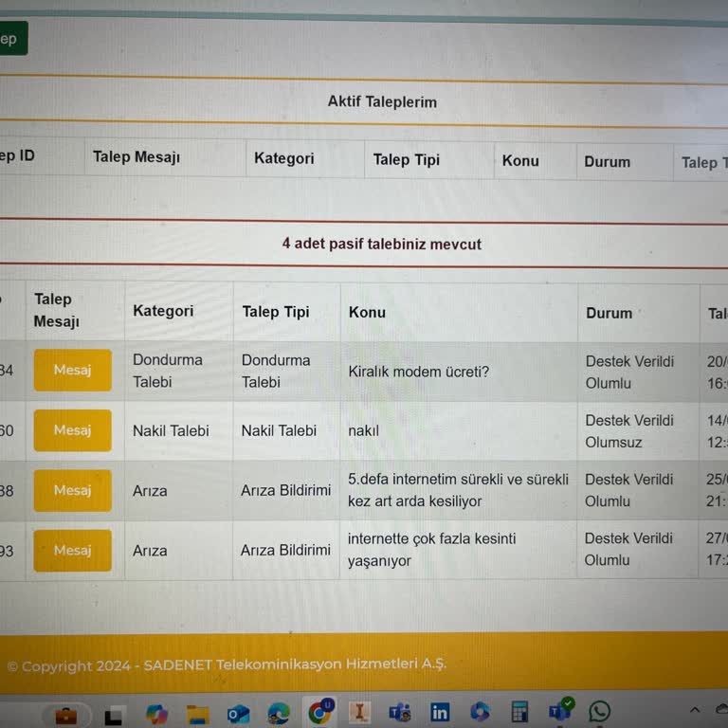Click Durum header in active requests table
The image size is (728, 728).
pyautogui.click(x=607, y=161)
